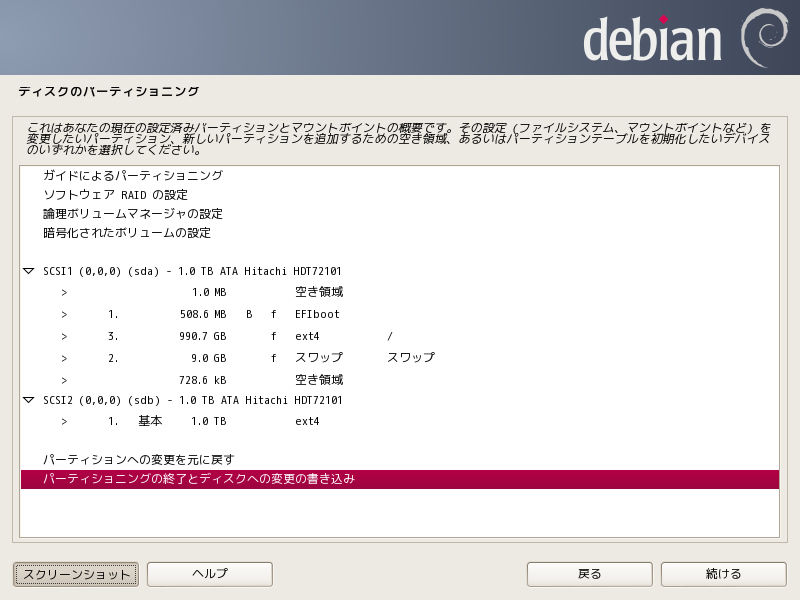Click パーティションへの変更を元に戻す
This screenshot has width=800, height=600.
[x=138, y=460]
